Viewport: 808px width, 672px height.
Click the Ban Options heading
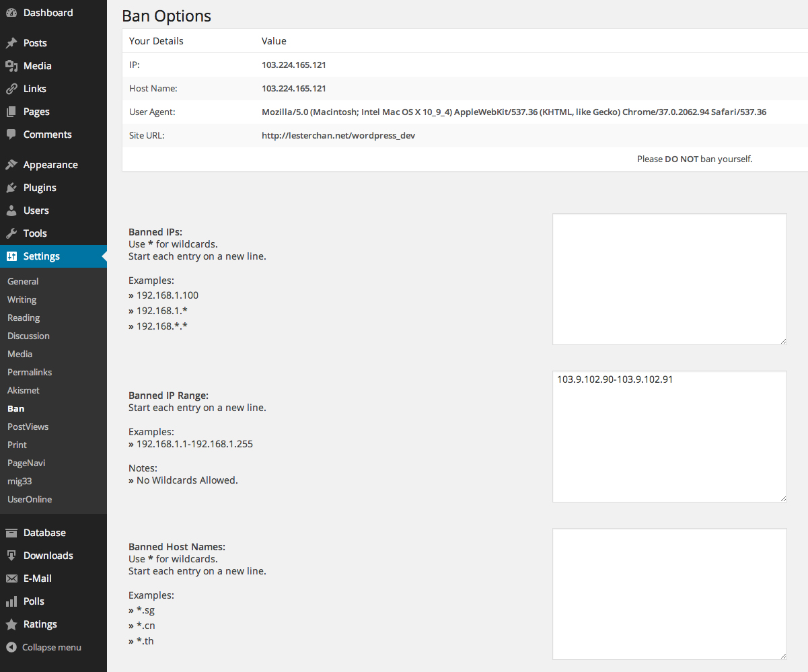[166, 15]
